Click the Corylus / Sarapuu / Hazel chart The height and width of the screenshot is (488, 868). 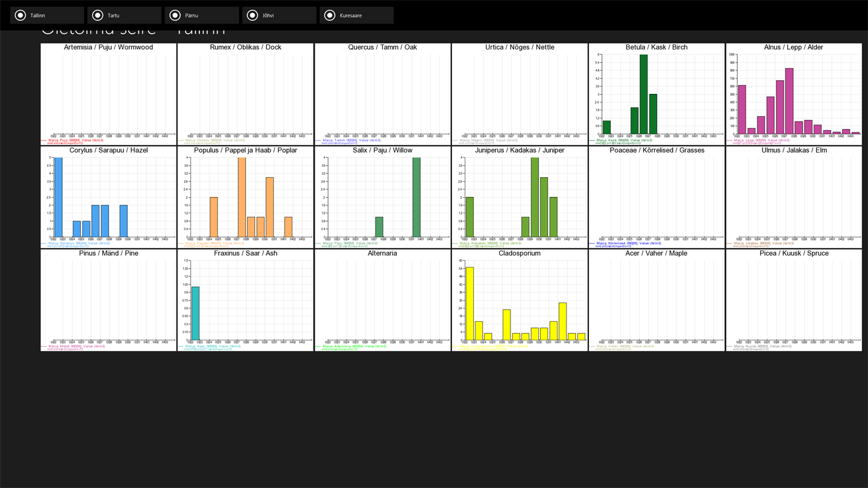pyautogui.click(x=108, y=197)
